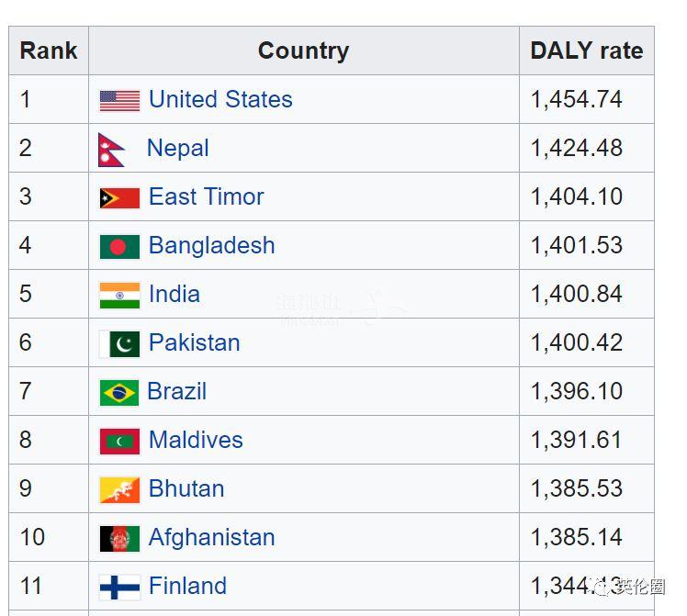This screenshot has height=616, width=687.
Task: Click the United States flag icon
Action: click(x=119, y=101)
